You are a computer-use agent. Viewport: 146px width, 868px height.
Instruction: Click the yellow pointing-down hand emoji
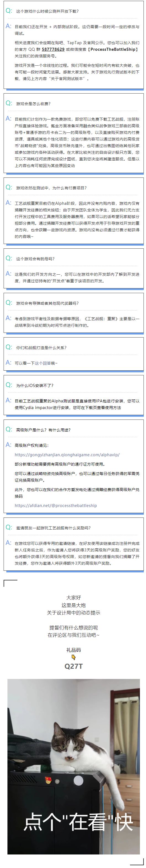pyautogui.click(x=73, y=657)
